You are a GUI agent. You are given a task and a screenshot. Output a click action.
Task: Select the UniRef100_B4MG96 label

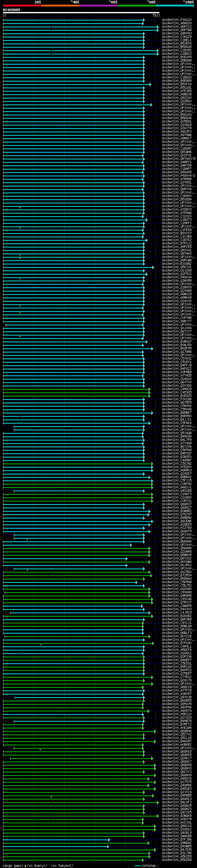coord(177,436)
